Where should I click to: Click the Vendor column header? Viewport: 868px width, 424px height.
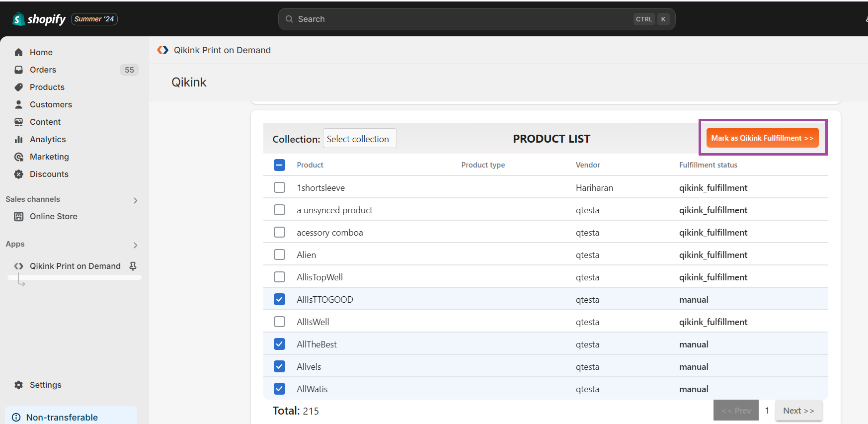click(x=588, y=165)
